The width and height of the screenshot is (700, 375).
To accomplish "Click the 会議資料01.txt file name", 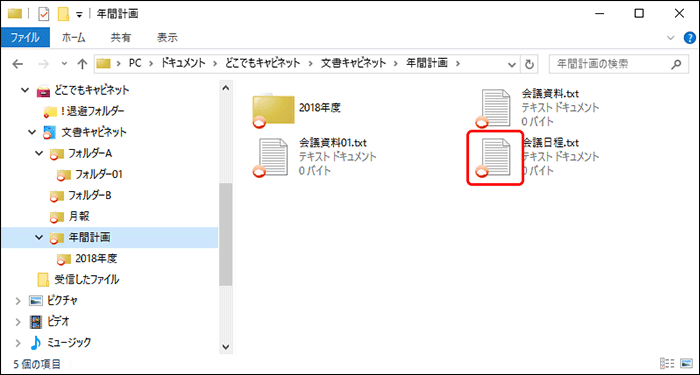I will [x=333, y=142].
